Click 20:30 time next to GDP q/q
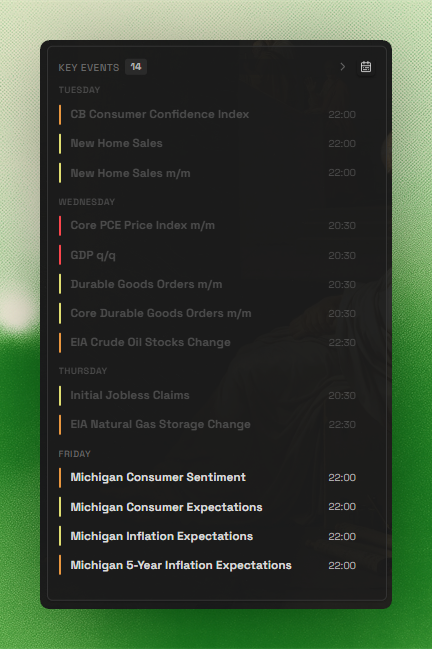The width and height of the screenshot is (432, 649). click(342, 255)
